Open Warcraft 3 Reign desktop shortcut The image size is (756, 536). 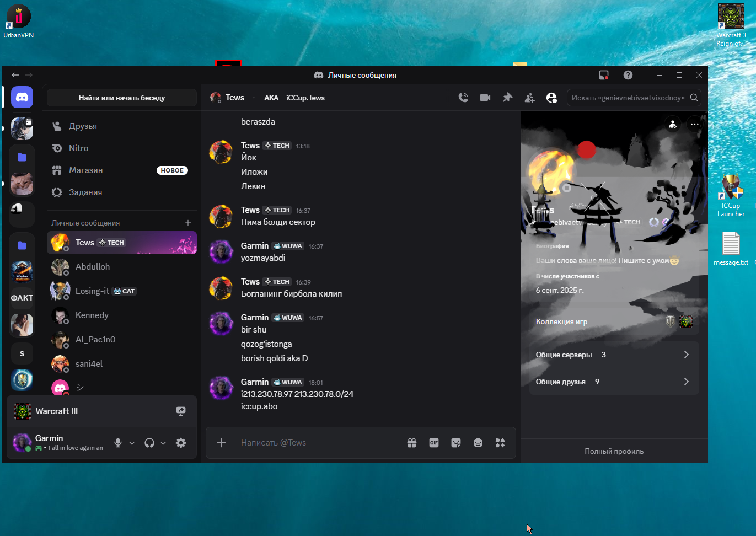click(x=731, y=25)
